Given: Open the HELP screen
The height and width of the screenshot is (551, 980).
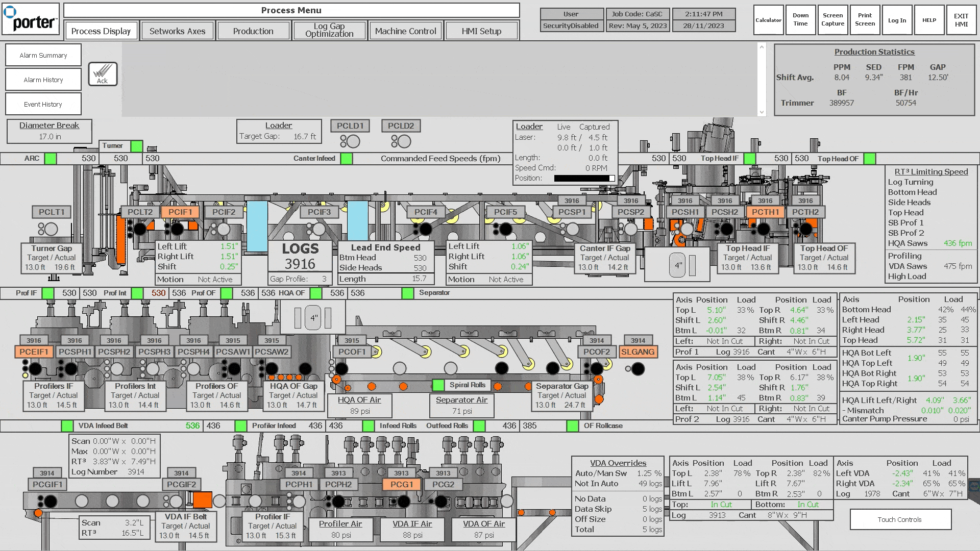Looking at the screenshot, I should tap(929, 20).
